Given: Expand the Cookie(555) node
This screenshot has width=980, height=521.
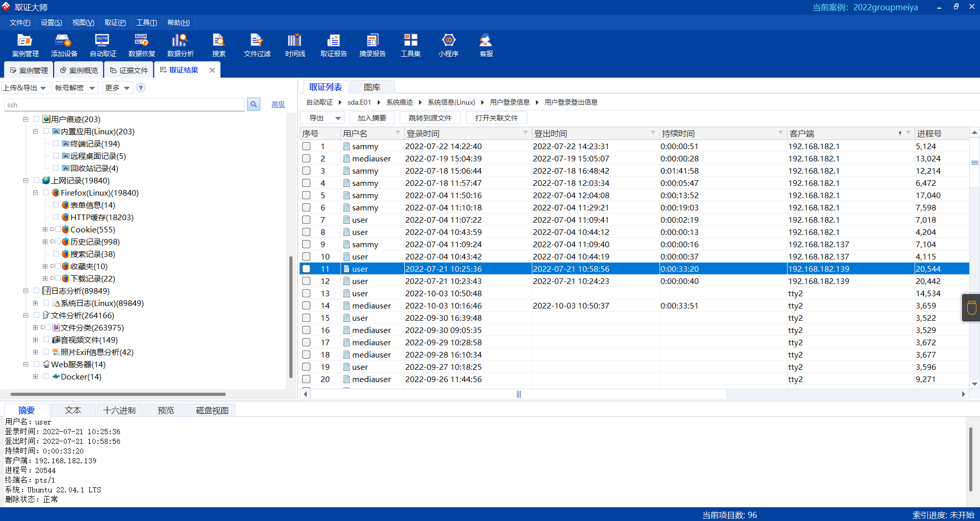Looking at the screenshot, I should click(45, 229).
